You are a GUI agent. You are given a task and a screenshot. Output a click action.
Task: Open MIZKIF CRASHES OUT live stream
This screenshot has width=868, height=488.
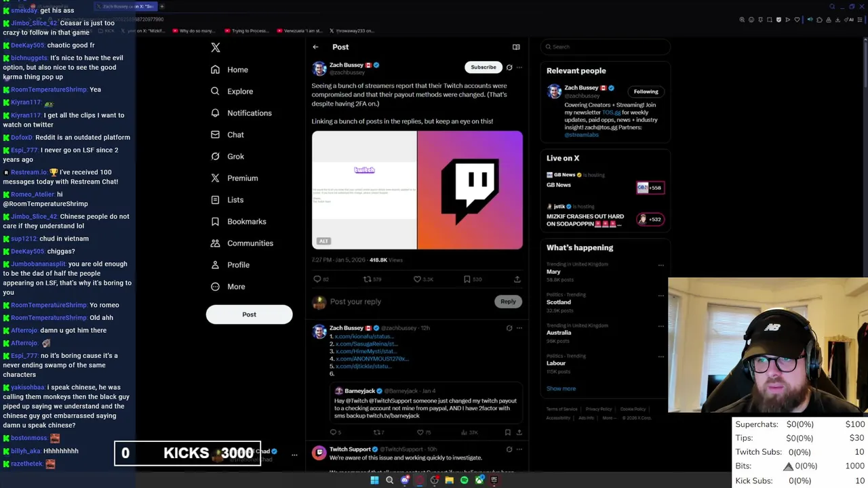click(606, 216)
